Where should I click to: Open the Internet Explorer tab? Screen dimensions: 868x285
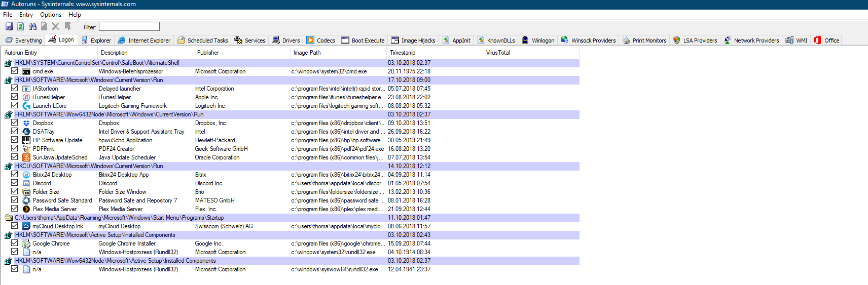point(144,40)
